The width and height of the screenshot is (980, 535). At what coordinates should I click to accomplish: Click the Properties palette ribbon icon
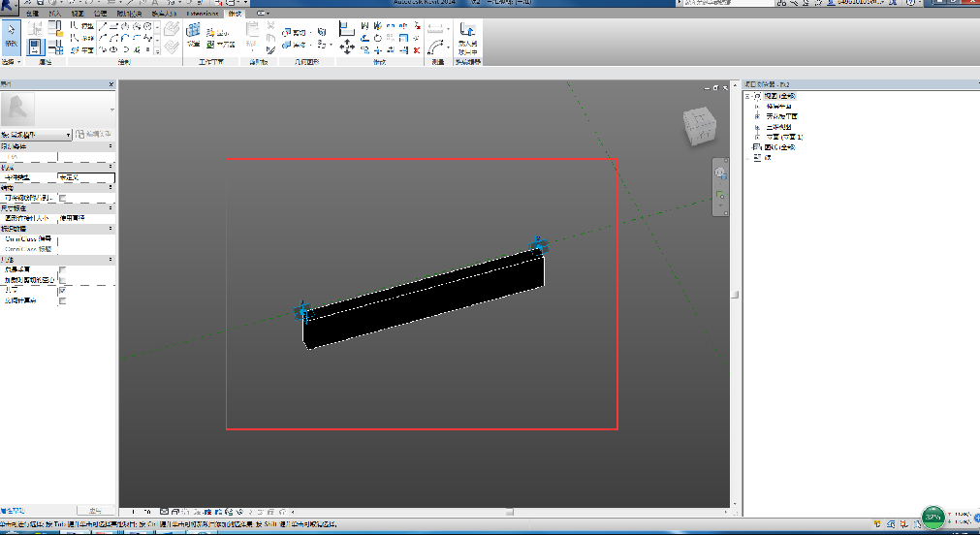pos(35,47)
